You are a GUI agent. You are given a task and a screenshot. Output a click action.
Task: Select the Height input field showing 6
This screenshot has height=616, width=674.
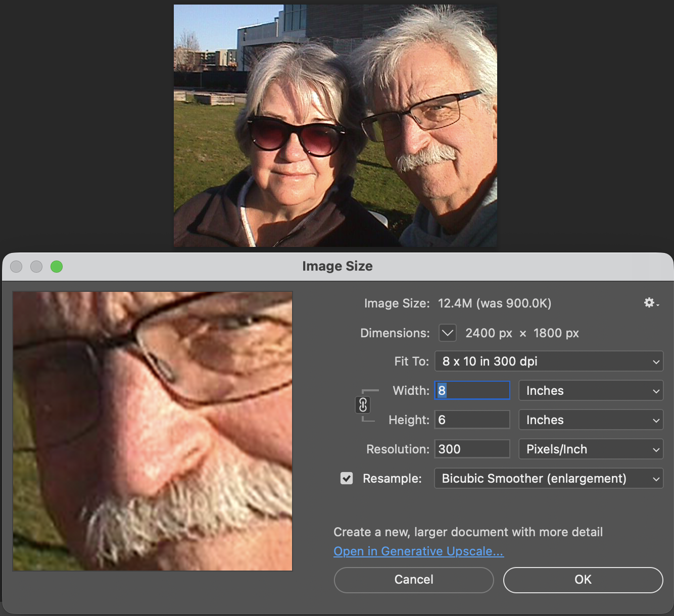point(471,420)
